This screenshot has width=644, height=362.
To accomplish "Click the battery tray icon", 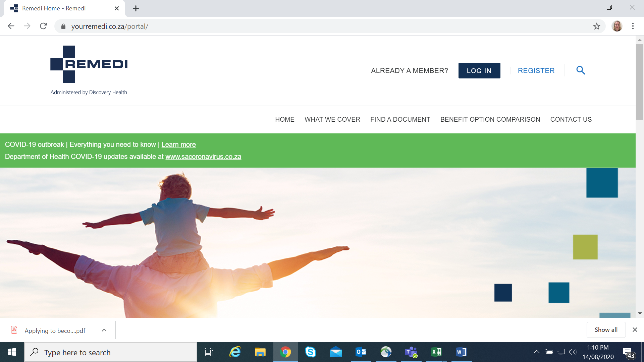I will 549,352.
